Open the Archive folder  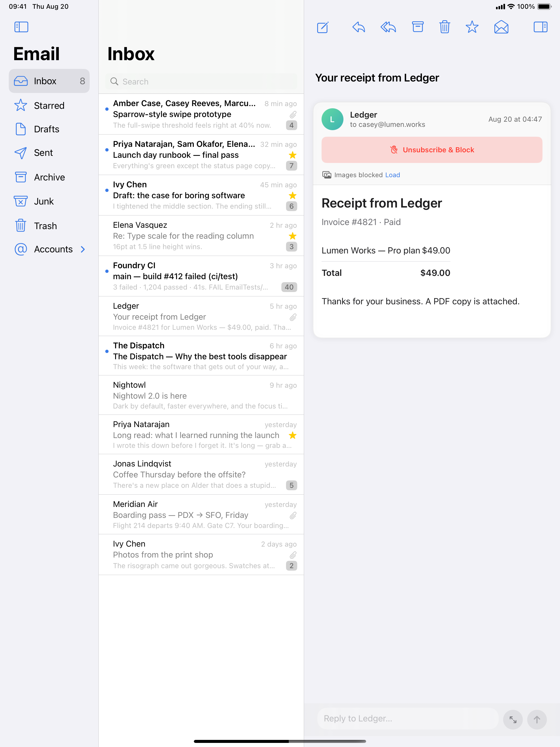click(x=49, y=177)
